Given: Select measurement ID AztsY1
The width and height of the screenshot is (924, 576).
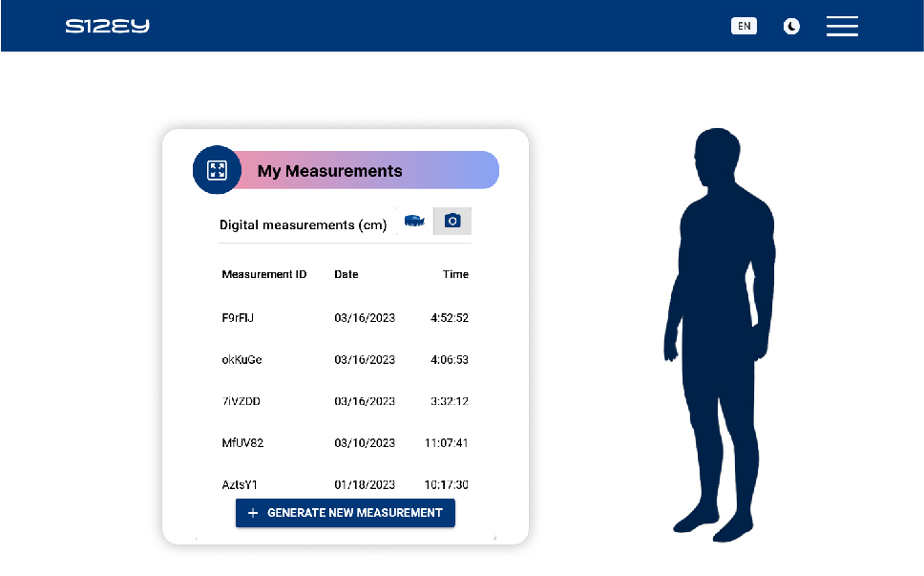Looking at the screenshot, I should click(240, 484).
